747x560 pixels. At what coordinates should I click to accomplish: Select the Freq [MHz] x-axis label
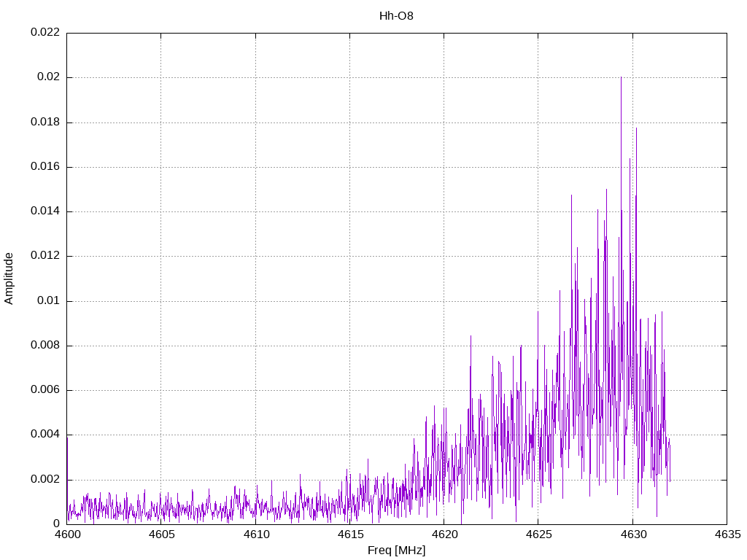[x=396, y=551]
